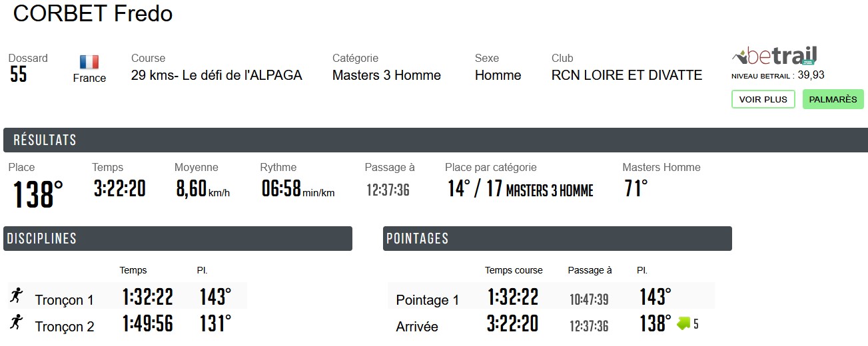Click the Tronçon 2 time 1:49:56

point(147,323)
